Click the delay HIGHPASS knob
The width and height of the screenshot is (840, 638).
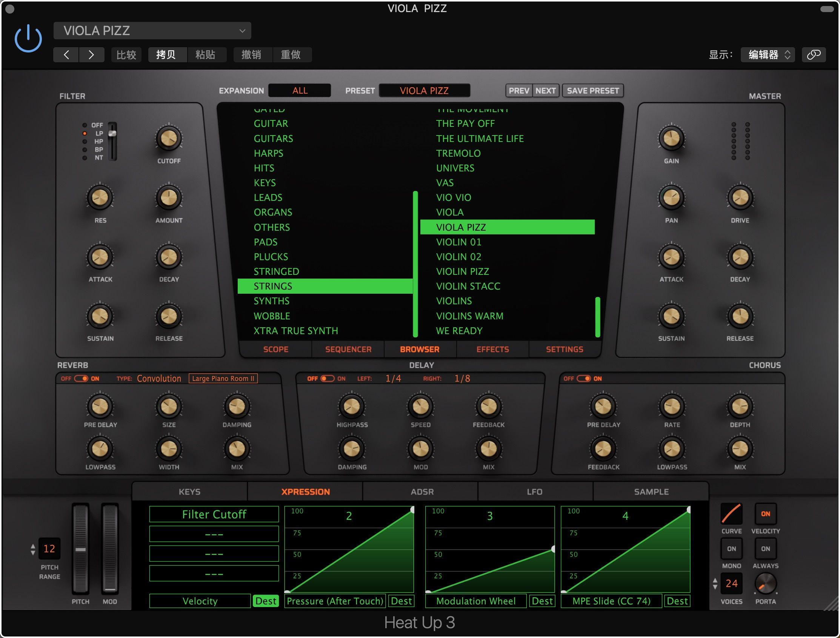click(352, 407)
